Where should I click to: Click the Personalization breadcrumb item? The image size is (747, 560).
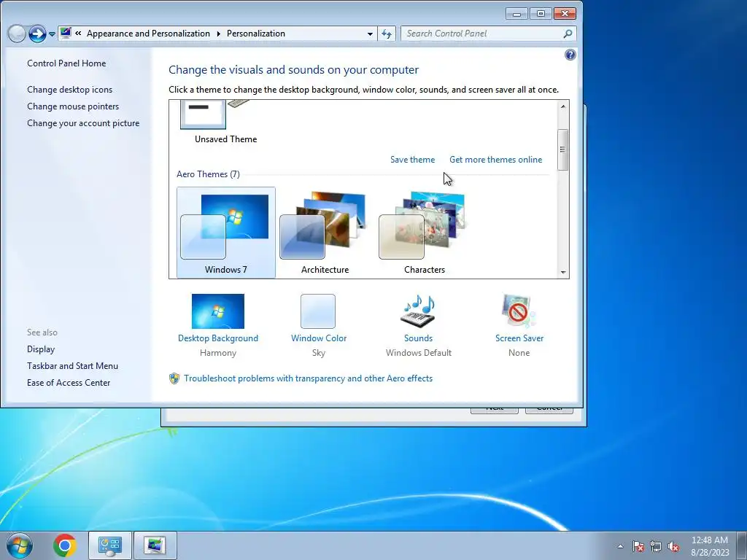coord(256,34)
